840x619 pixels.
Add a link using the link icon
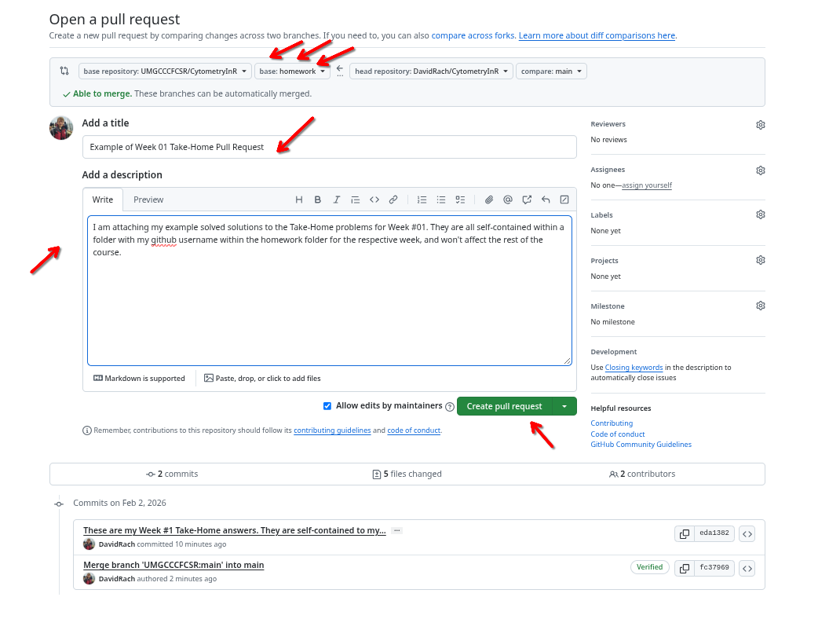coord(393,200)
